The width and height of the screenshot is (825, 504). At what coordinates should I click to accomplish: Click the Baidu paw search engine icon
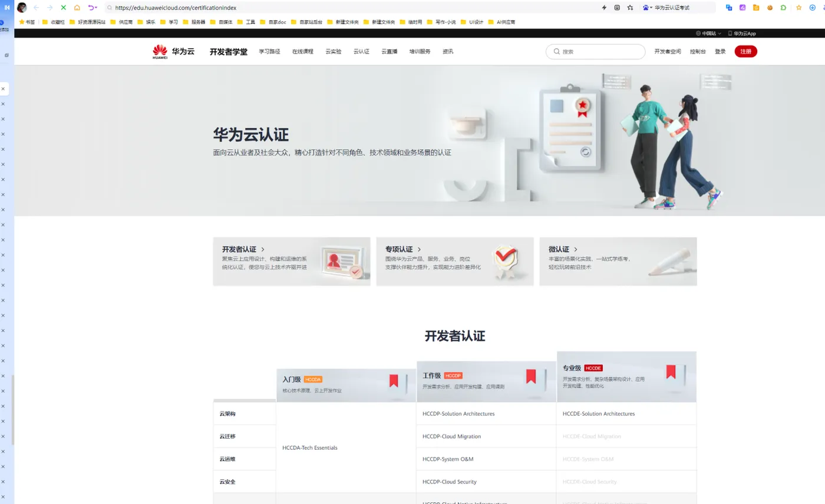(646, 8)
